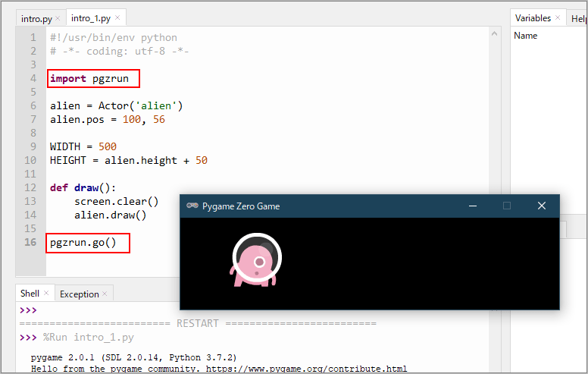Click the 'def draw():' line

(83, 187)
